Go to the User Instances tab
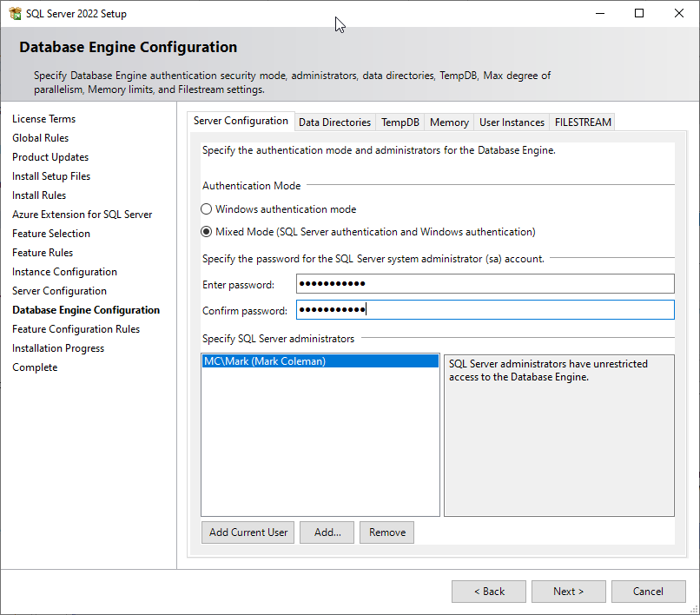This screenshot has height=615, width=700. tap(512, 122)
